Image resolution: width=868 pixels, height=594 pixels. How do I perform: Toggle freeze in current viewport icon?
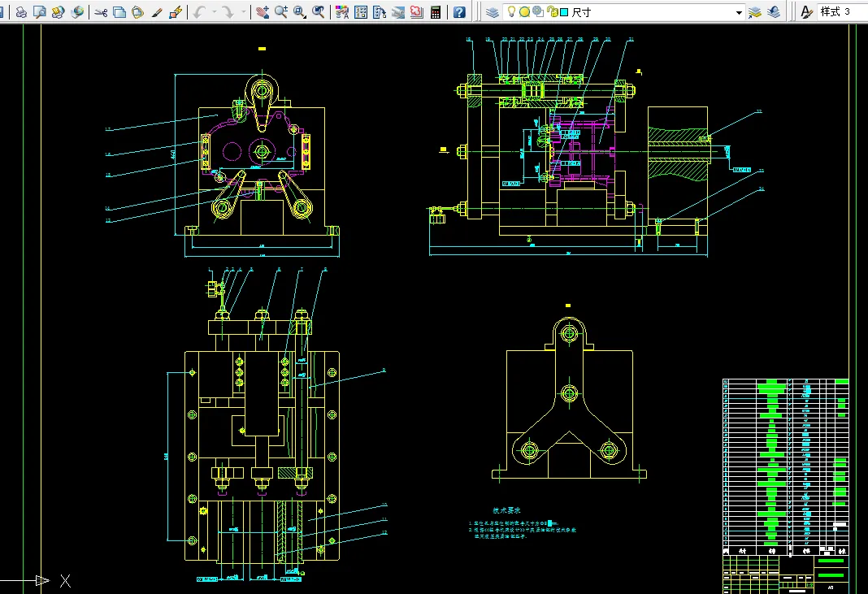click(x=538, y=11)
